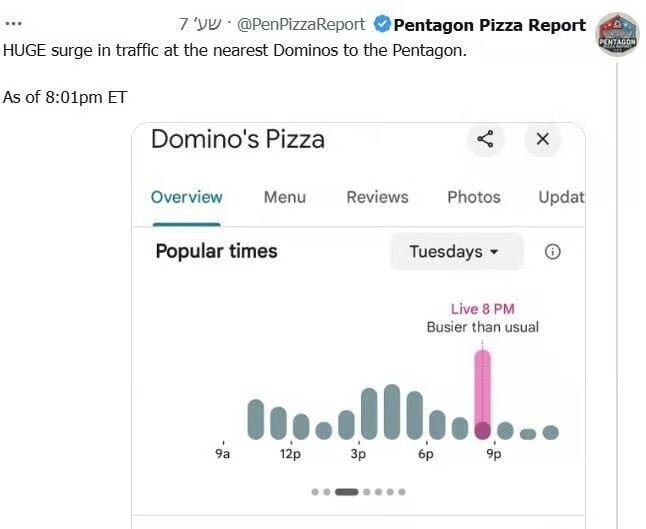Open the three-dot post options menu
646x529 pixels.
tap(13, 23)
